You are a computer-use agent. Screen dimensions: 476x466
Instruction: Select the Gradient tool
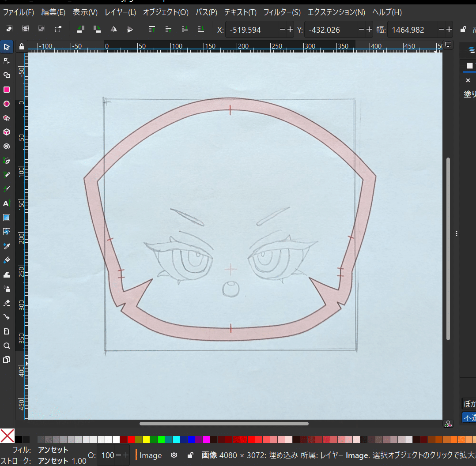[6, 218]
